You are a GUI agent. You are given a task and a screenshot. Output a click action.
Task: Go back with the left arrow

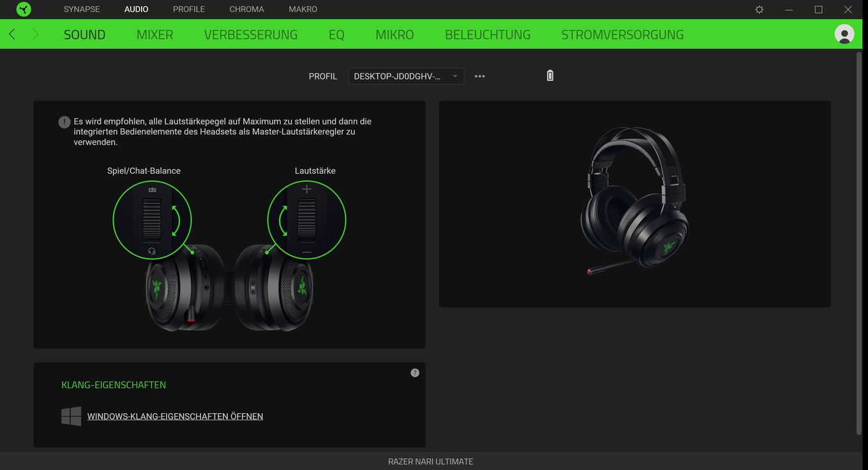click(11, 34)
